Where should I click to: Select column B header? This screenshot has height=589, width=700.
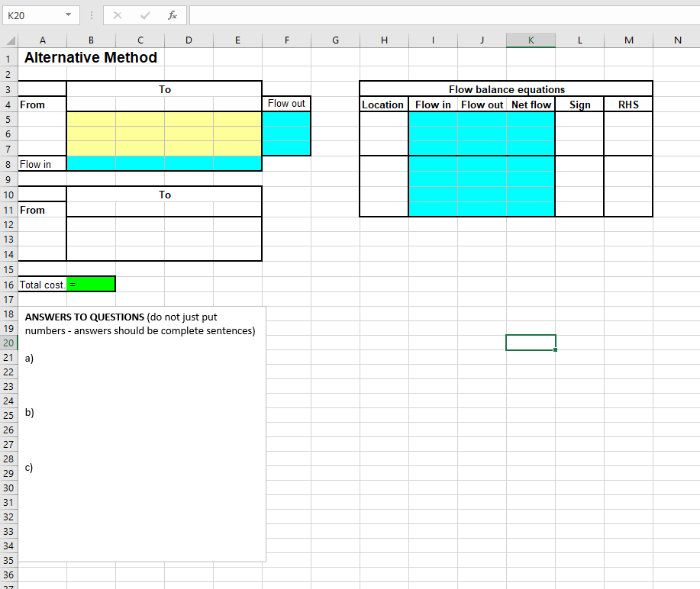pyautogui.click(x=91, y=40)
